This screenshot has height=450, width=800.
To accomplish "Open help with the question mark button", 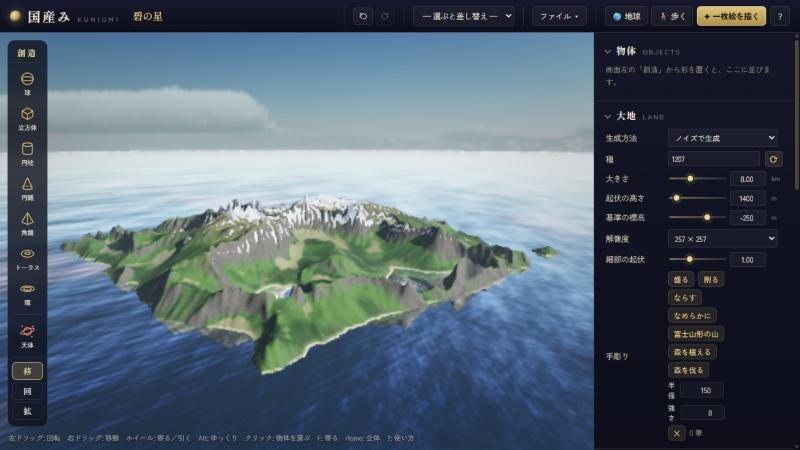I will pos(780,16).
